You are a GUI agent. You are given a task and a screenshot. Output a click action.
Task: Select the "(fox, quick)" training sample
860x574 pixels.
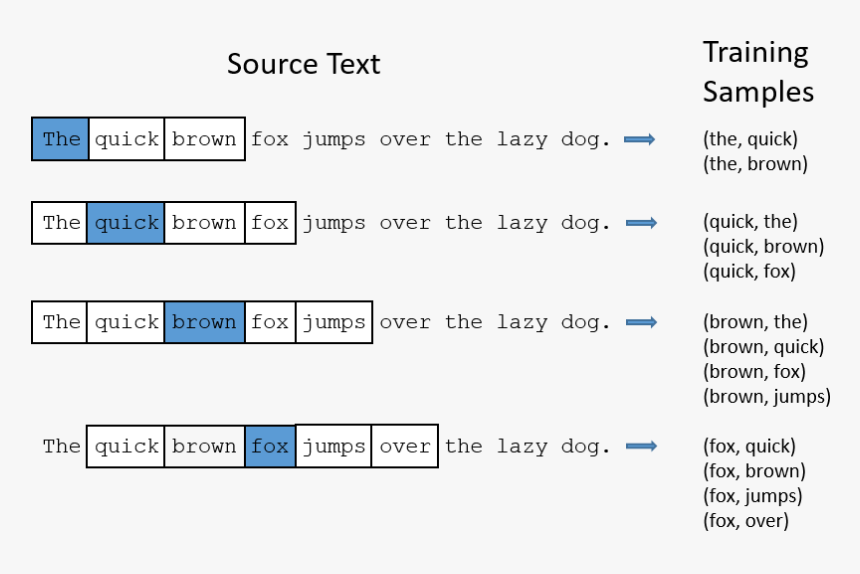click(x=749, y=446)
